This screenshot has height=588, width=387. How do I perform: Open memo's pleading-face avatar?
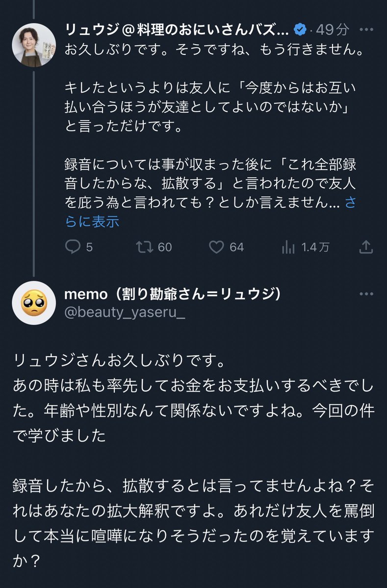33,303
